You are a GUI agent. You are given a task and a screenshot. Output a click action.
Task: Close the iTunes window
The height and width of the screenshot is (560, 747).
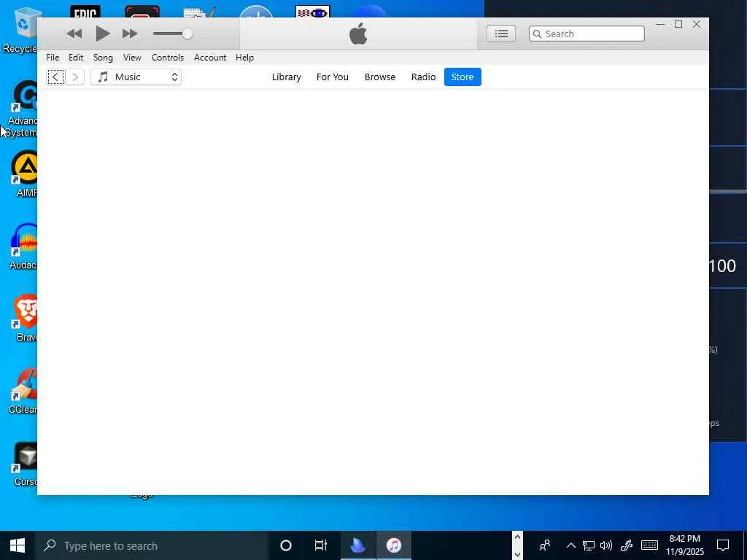click(x=697, y=24)
